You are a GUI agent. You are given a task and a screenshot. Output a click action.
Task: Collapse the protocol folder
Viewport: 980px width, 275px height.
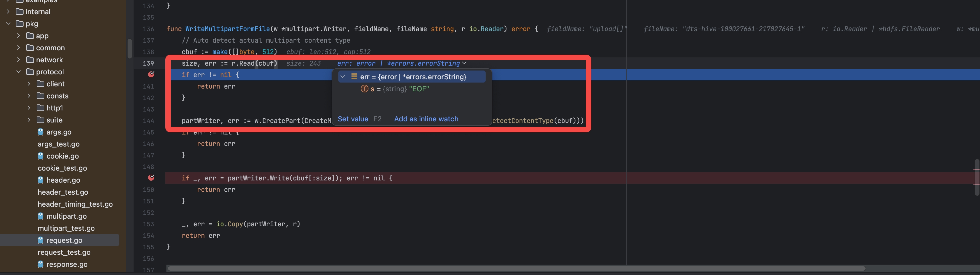pos(18,72)
